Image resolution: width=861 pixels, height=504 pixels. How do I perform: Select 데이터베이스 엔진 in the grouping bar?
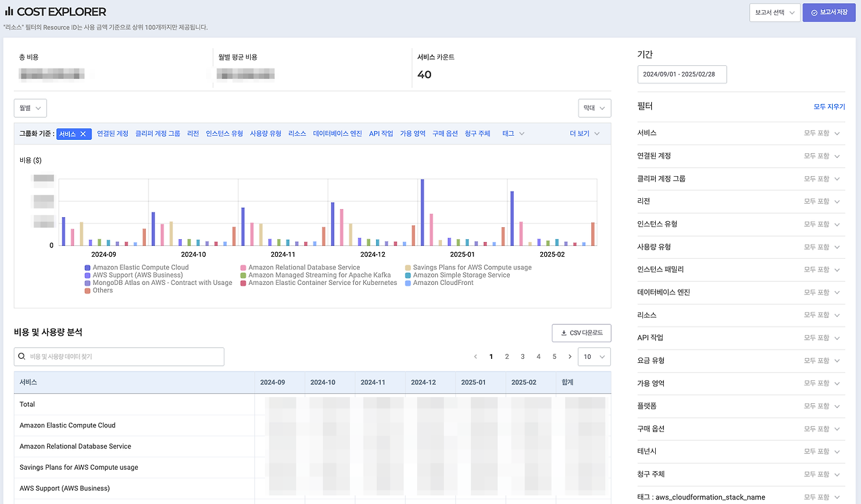pos(338,134)
